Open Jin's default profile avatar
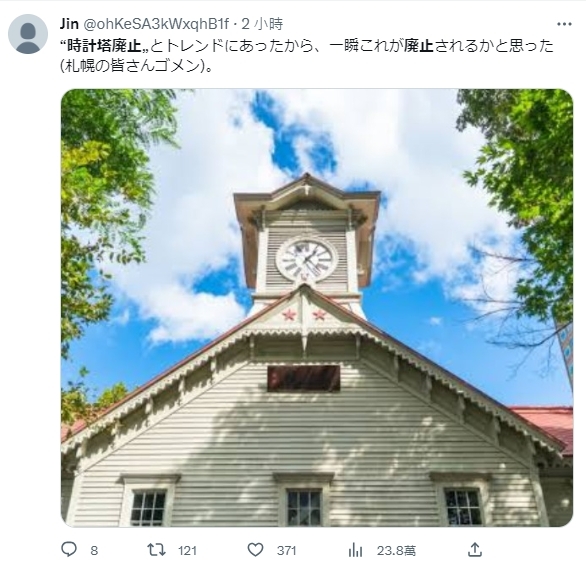Screen dimensions: 586x569 [x=28, y=34]
